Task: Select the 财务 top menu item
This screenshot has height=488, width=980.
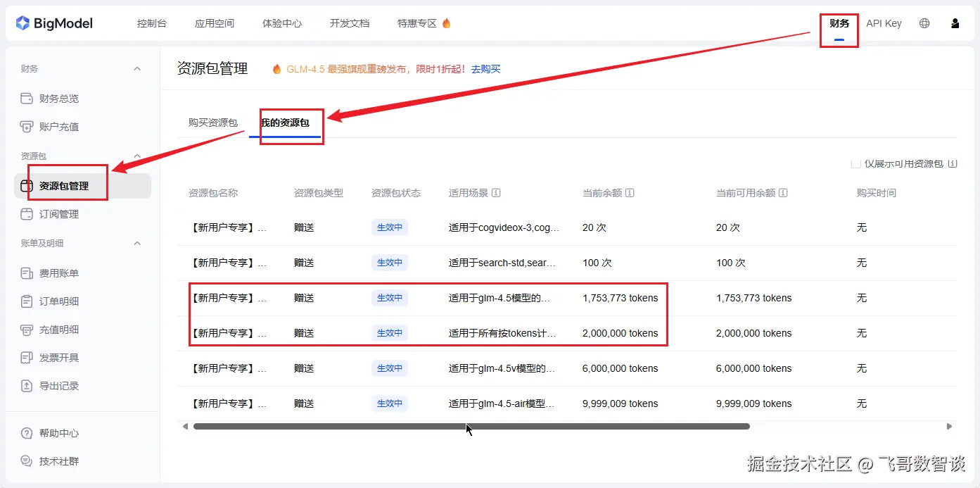Action: coord(839,23)
